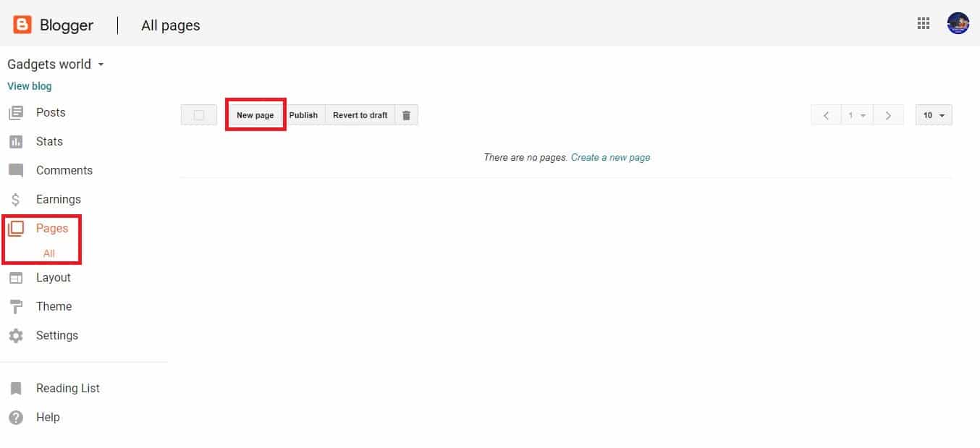Click the Blogger wordmark text
Image resolution: width=980 pixels, height=448 pixels.
tap(67, 25)
